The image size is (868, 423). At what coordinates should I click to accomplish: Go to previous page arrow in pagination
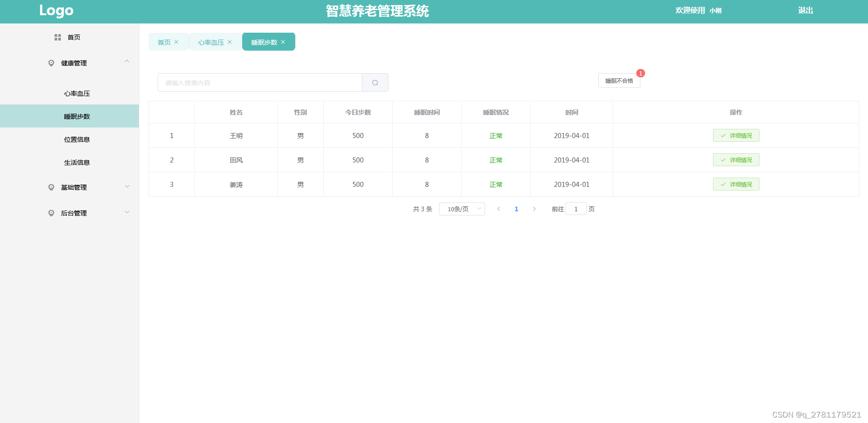pyautogui.click(x=498, y=209)
